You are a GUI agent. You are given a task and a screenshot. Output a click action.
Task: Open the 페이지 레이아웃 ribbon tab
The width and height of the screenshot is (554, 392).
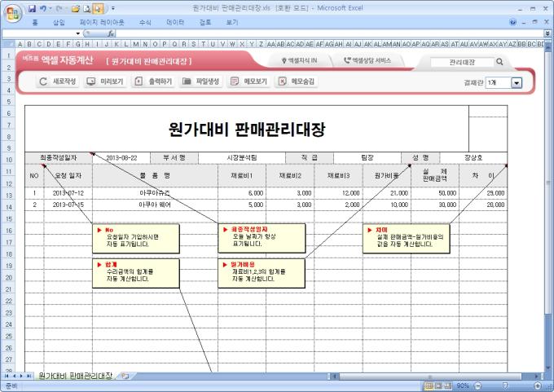pyautogui.click(x=102, y=22)
